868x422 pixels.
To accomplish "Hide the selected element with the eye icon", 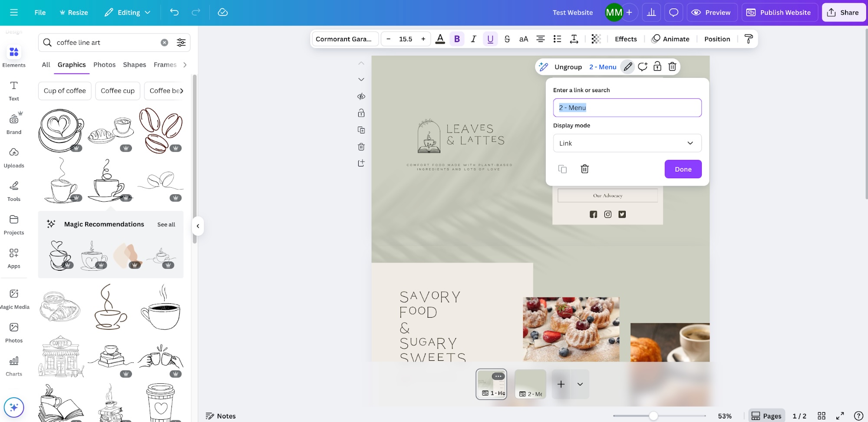I will 361,96.
